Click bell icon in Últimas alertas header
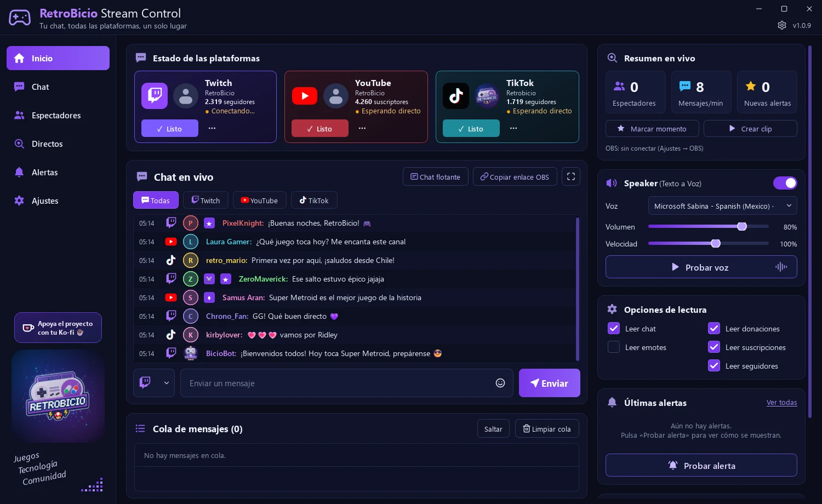The height and width of the screenshot is (504, 822). coord(612,403)
